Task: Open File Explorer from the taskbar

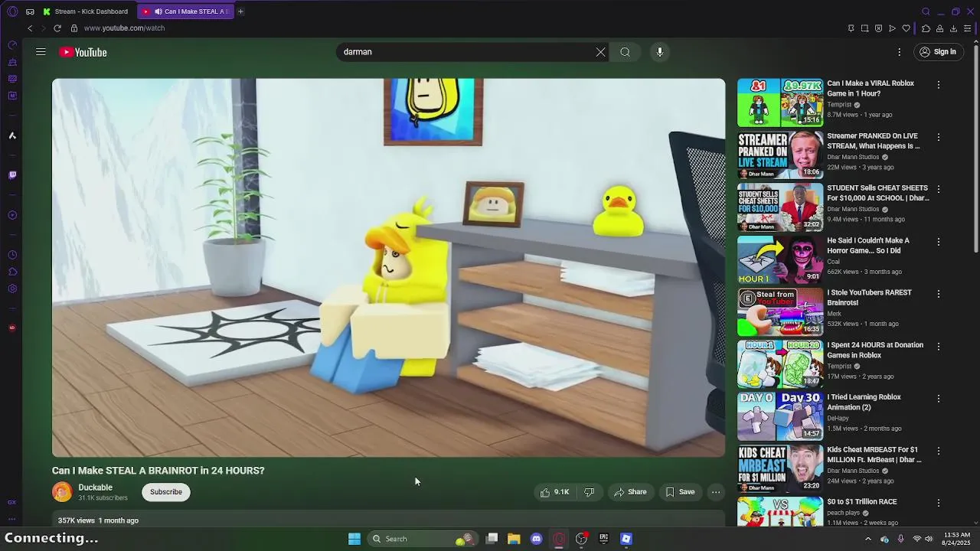Action: click(514, 539)
